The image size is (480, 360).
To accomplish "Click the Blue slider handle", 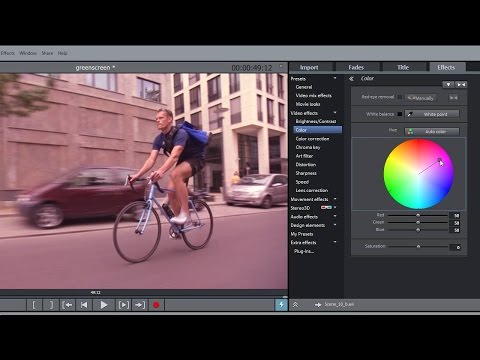I will click(x=418, y=230).
